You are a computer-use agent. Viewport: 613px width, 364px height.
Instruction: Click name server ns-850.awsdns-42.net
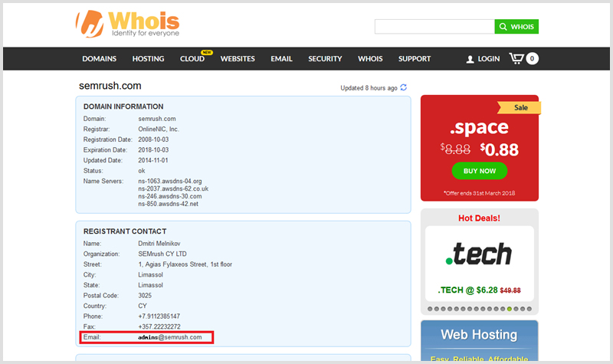click(168, 204)
